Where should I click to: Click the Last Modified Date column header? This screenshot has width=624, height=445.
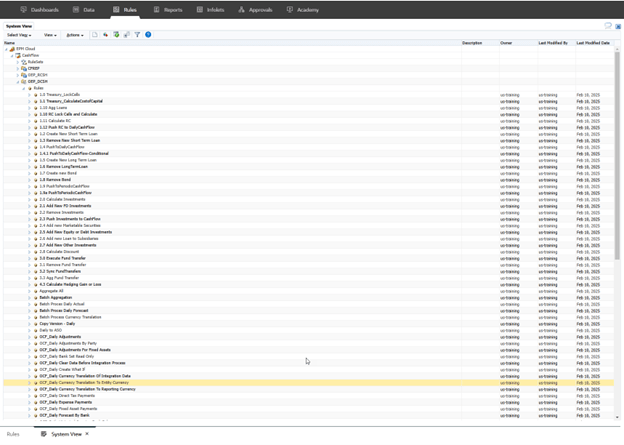593,43
